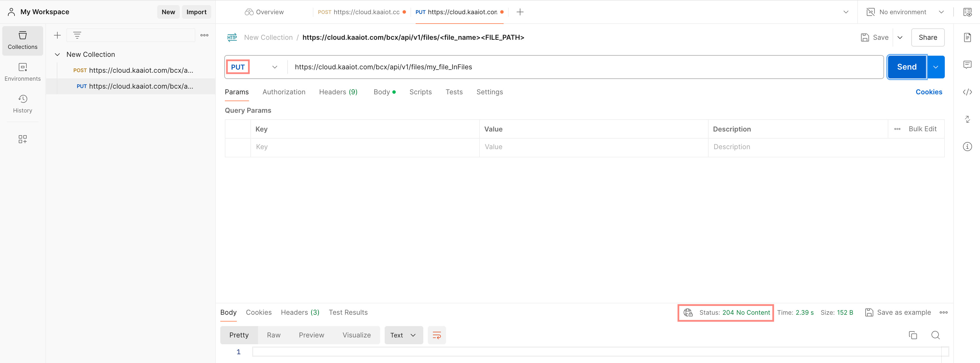Viewport: 980px width, 363px height.
Task: Collapse the New Collection tree folder
Action: point(57,55)
